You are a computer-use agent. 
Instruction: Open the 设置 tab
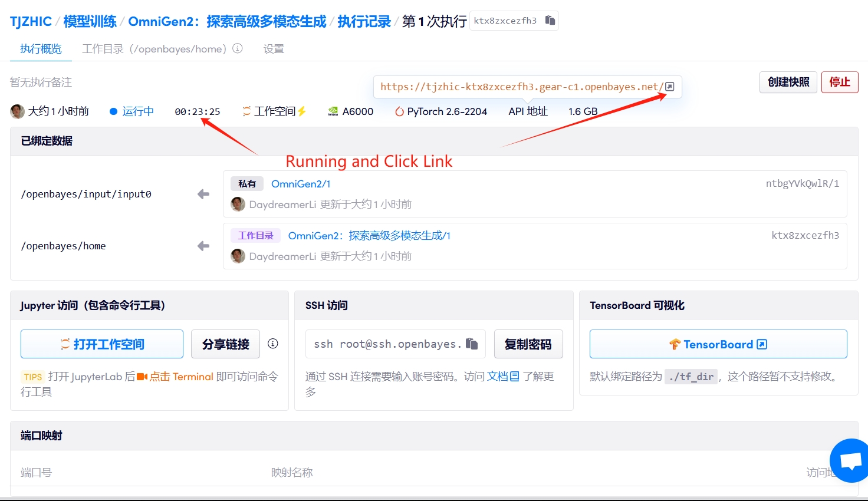(x=274, y=49)
